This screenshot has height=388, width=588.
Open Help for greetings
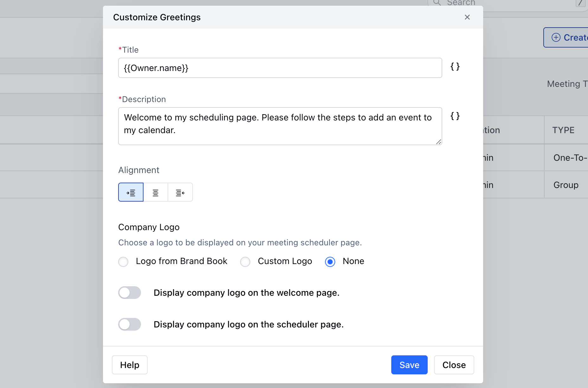tap(130, 365)
